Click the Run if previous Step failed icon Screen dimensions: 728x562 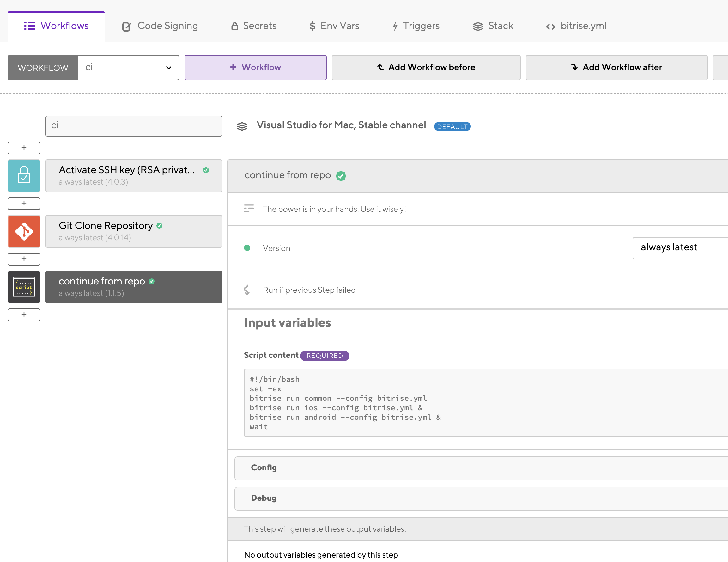[247, 290]
